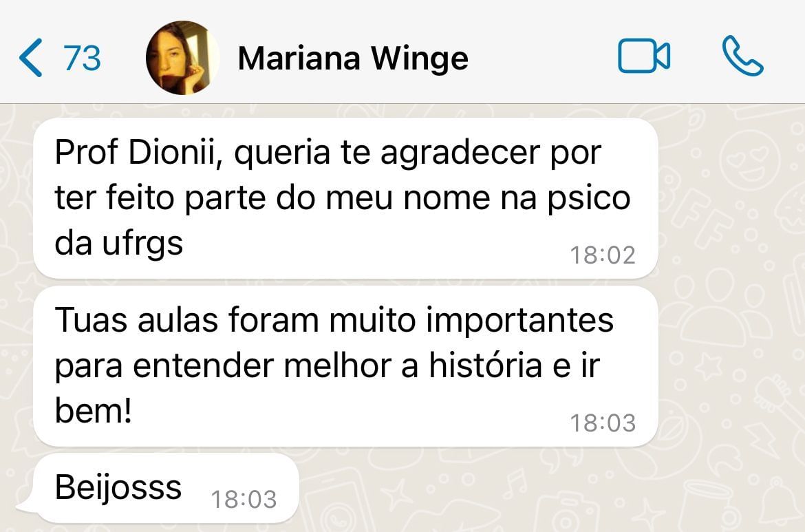
Task: Select the message starting 'Tuas aulas foram'
Action: (x=345, y=366)
